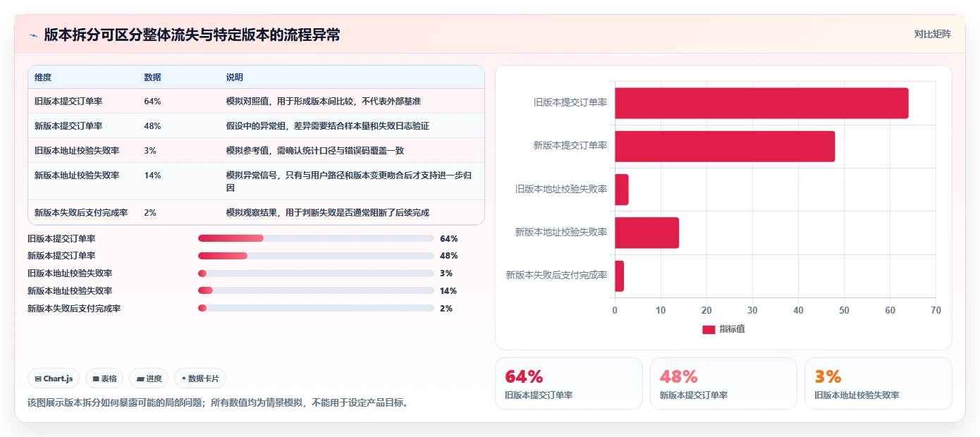Click the description starting 模拟参考值
The height and width of the screenshot is (437, 980).
[314, 151]
